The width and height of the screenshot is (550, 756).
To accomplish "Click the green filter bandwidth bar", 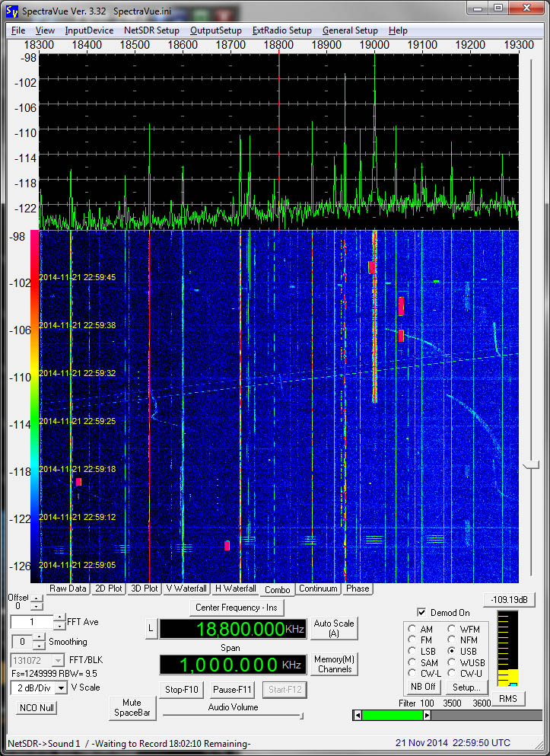I will point(393,716).
